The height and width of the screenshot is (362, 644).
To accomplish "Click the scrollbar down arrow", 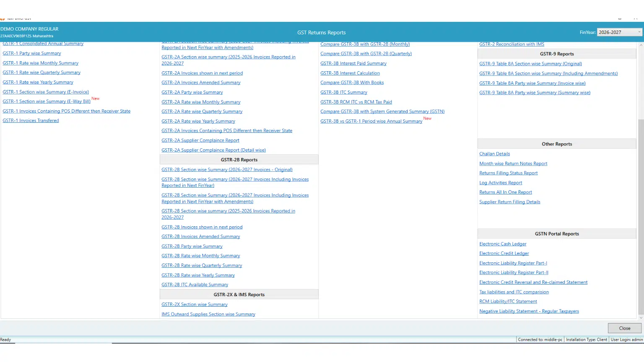I will coord(640,318).
